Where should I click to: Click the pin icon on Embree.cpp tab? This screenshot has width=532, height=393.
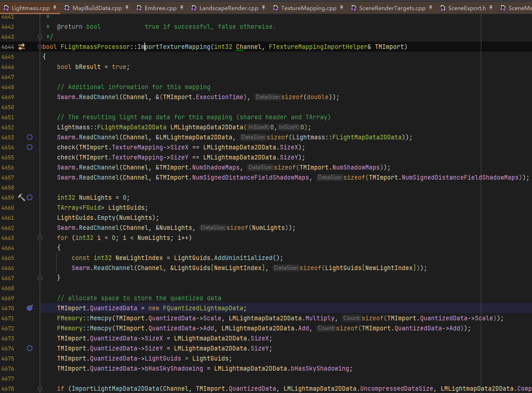182,7
